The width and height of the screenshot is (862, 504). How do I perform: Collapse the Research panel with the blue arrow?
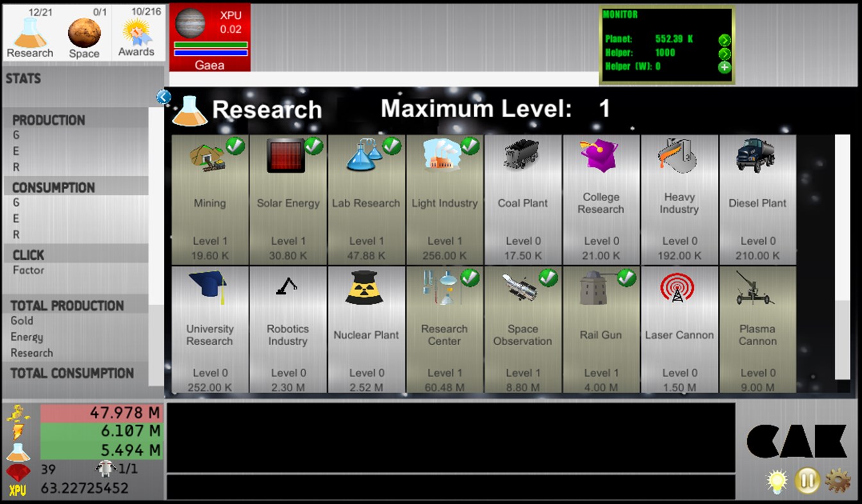(x=164, y=96)
